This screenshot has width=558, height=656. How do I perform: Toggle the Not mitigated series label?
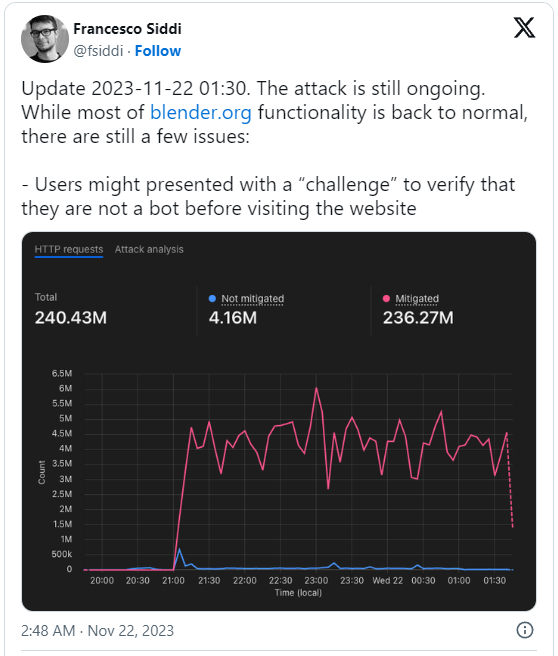[x=253, y=299]
